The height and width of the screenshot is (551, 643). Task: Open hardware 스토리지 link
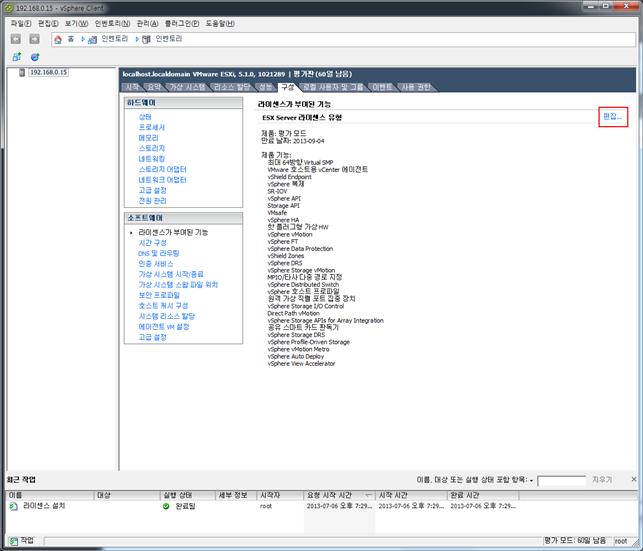point(151,148)
